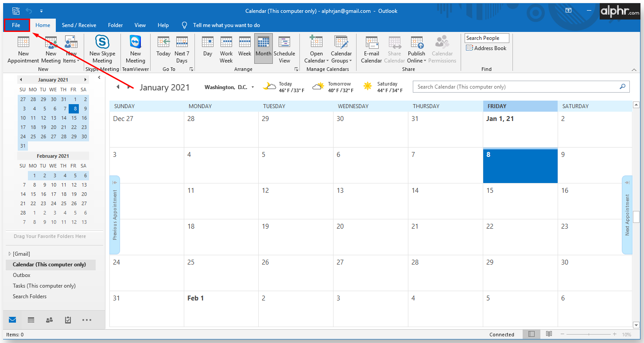
Task: Select the Outbox folder
Action: click(22, 275)
